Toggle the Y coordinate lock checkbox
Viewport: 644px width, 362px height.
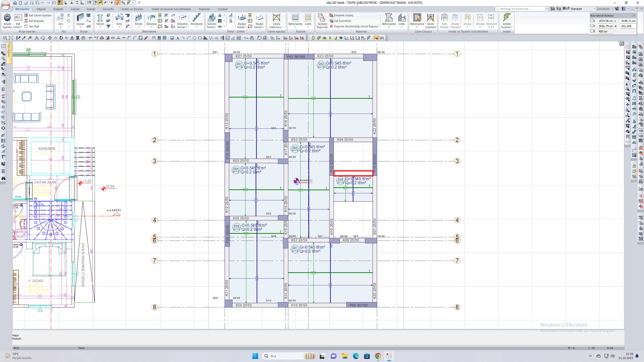click(592, 26)
